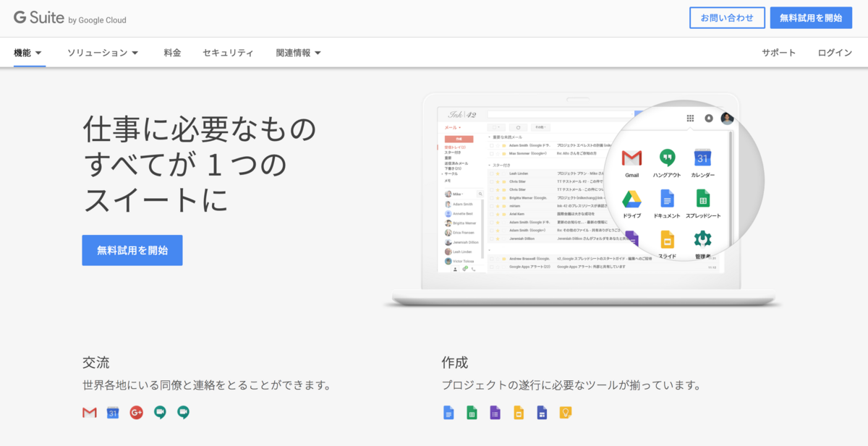The image size is (868, 446).
Task: Click the notification bell in laptop illustration
Action: point(709,119)
